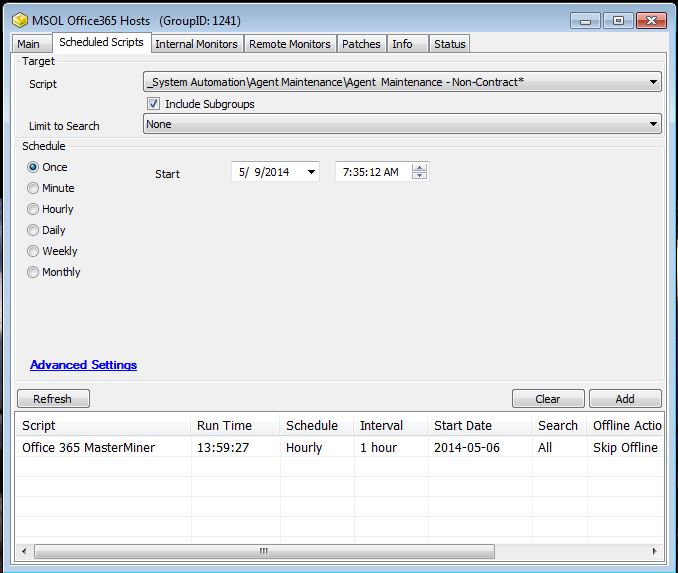Choose the Hourly schedule radio button
Image resolution: width=678 pixels, height=573 pixels.
point(33,209)
